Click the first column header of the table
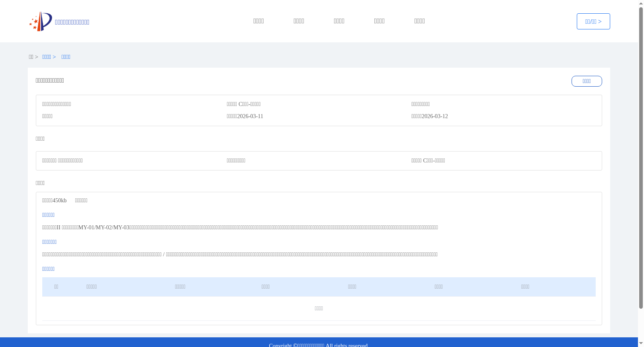Viewport: 644px width, 347px height. coord(56,287)
